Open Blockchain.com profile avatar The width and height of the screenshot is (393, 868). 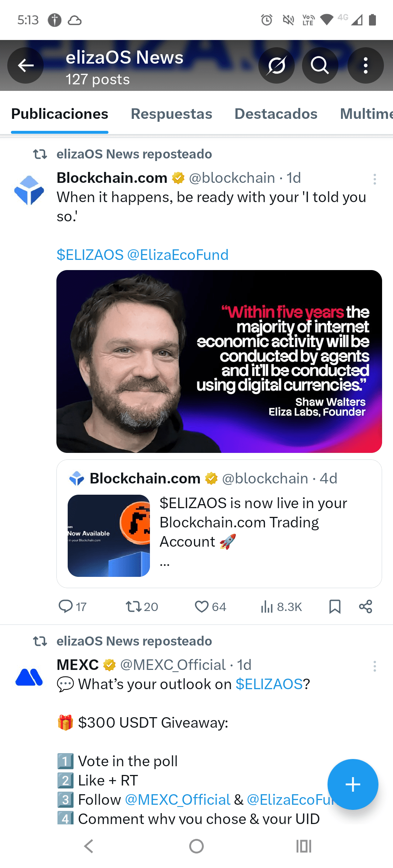pyautogui.click(x=29, y=190)
